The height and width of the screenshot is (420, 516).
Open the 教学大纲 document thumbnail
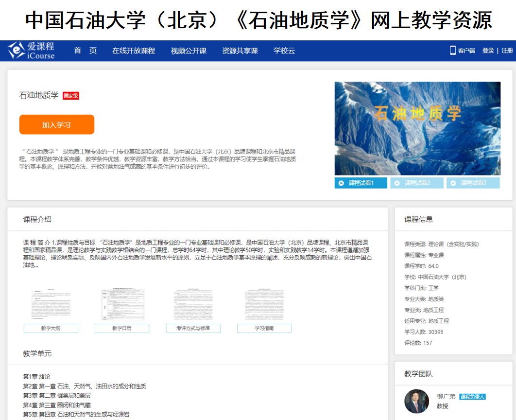[51, 305]
